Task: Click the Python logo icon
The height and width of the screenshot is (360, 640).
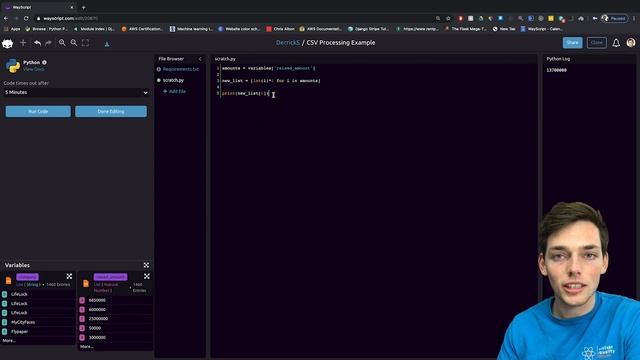Action: click(13, 65)
